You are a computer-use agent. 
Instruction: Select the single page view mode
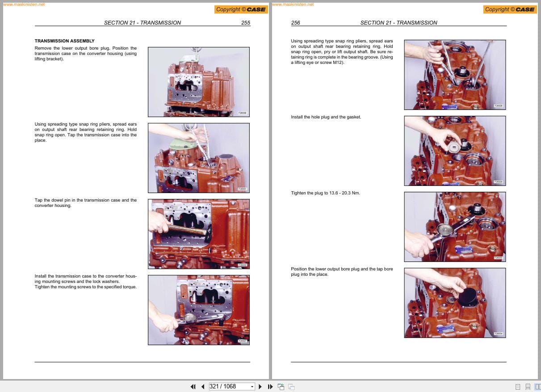pyautogui.click(x=518, y=386)
